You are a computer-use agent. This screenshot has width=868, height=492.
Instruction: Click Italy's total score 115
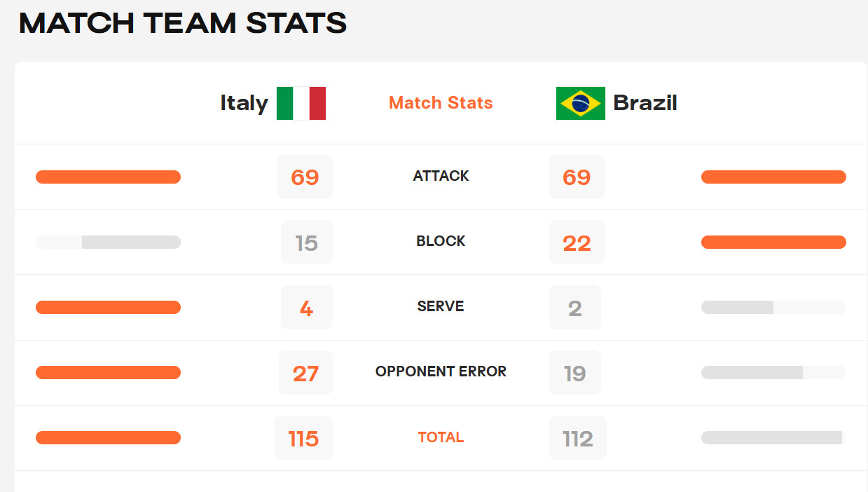coord(303,438)
